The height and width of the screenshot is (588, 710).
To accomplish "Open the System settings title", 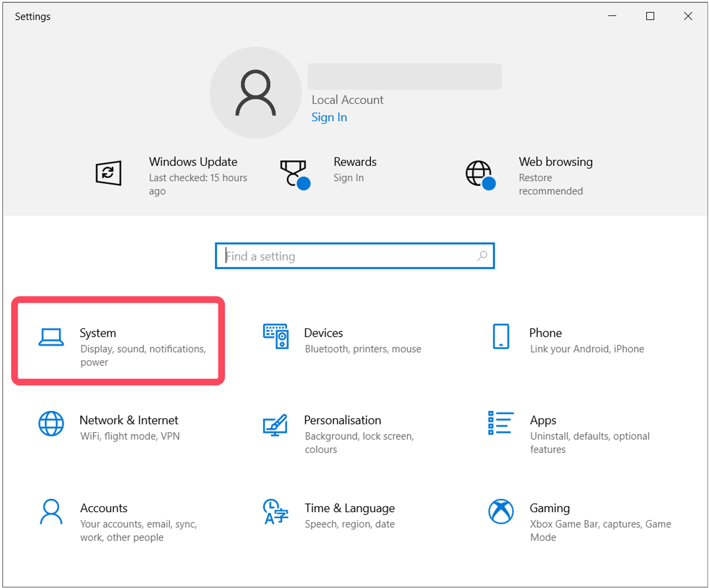I will pyautogui.click(x=98, y=333).
